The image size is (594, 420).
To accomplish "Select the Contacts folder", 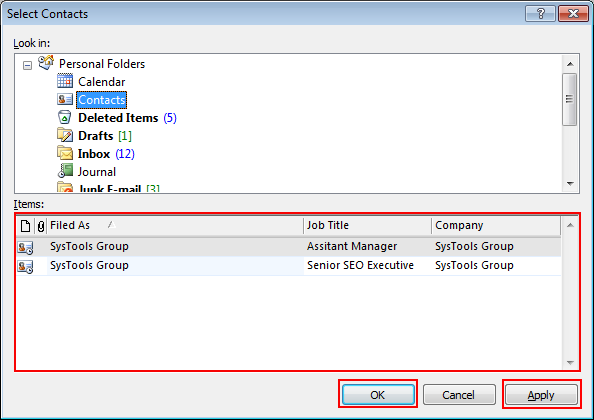I will click(x=102, y=100).
